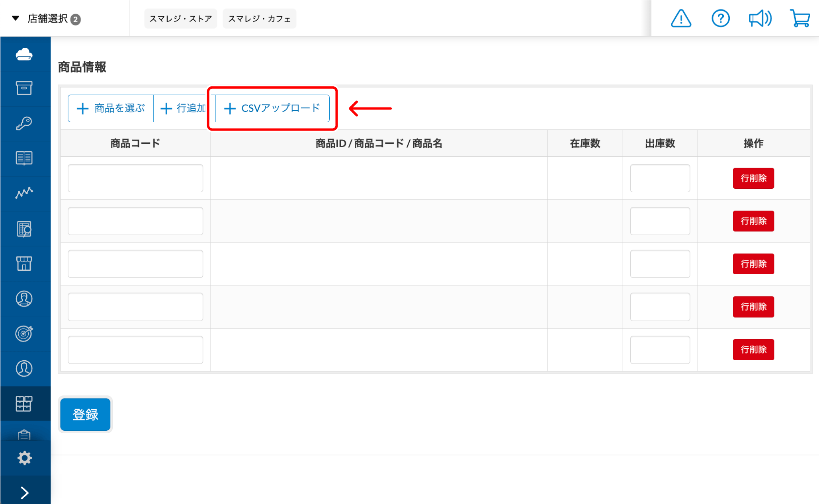Open the key icon sidebar menu
819x504 pixels.
[x=24, y=123]
